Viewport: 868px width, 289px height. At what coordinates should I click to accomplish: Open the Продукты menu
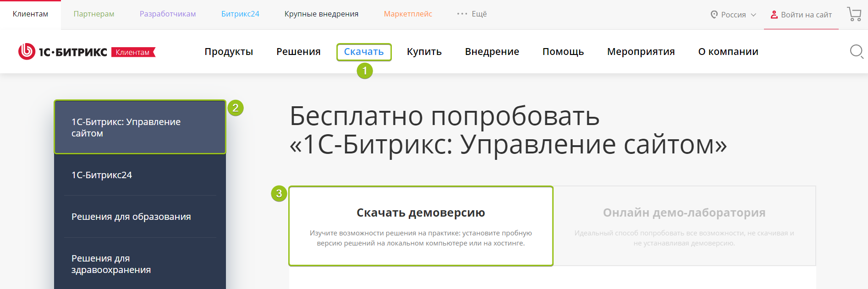pos(229,52)
